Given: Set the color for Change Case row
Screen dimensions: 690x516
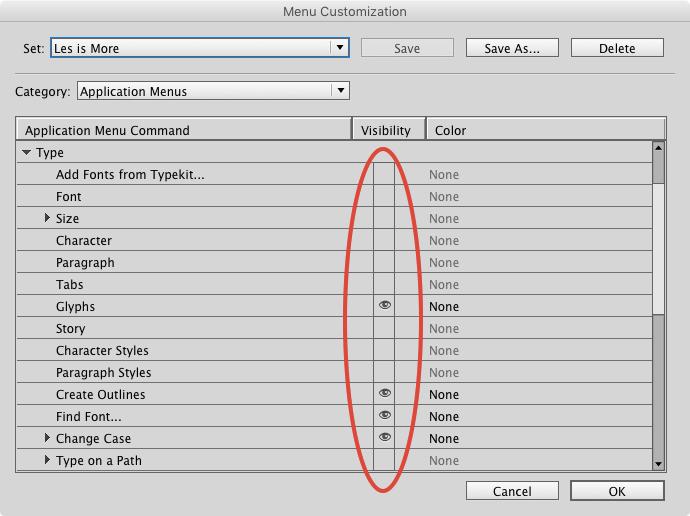Looking at the screenshot, I should pyautogui.click(x=444, y=438).
